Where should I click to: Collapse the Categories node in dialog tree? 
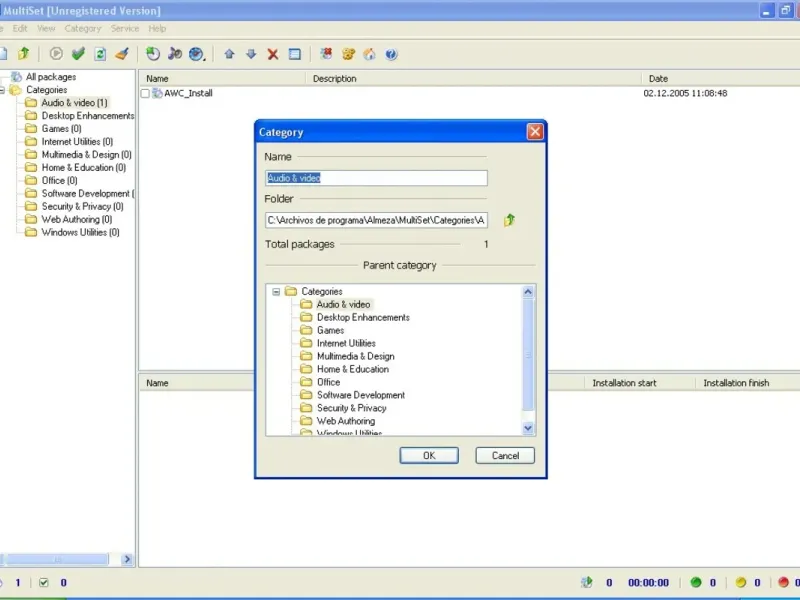click(276, 291)
